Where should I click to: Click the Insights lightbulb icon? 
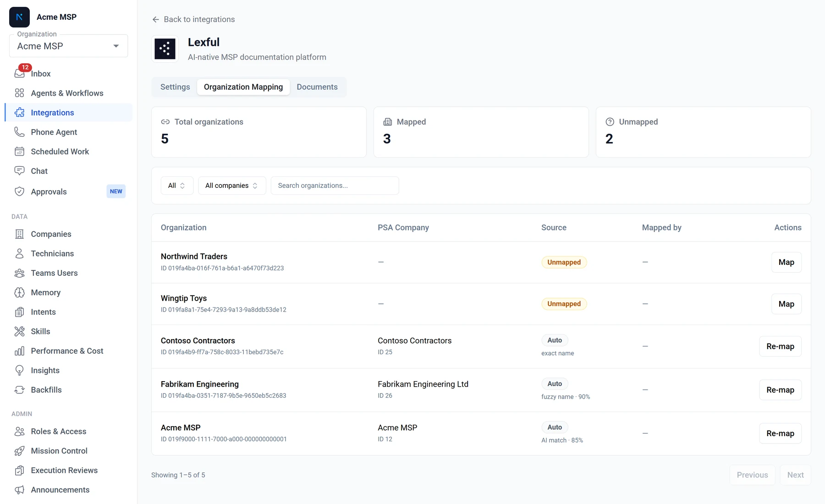pos(19,370)
